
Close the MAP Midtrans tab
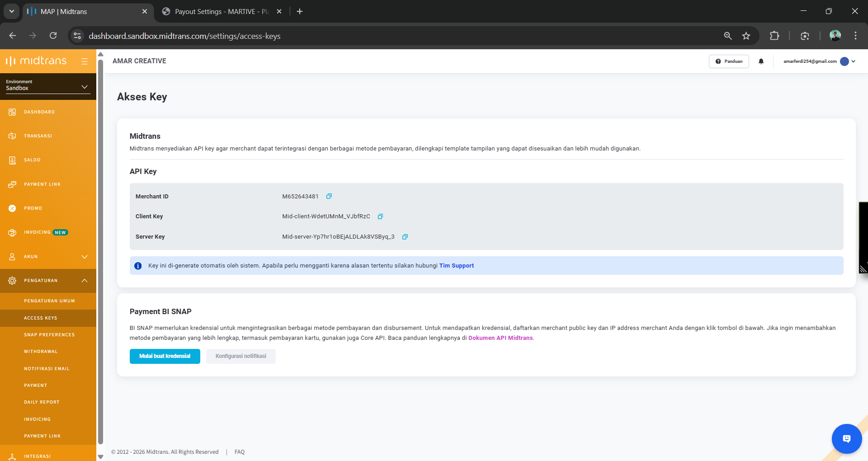pos(145,11)
